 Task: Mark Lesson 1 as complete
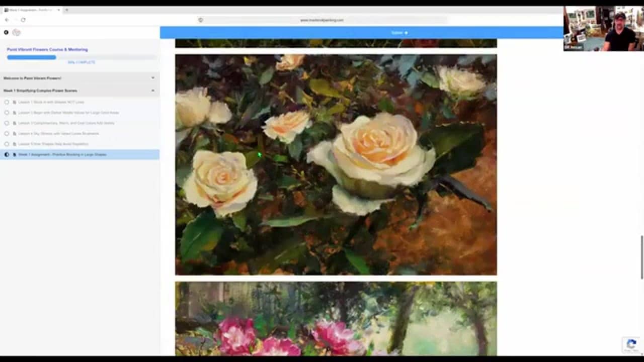point(7,102)
